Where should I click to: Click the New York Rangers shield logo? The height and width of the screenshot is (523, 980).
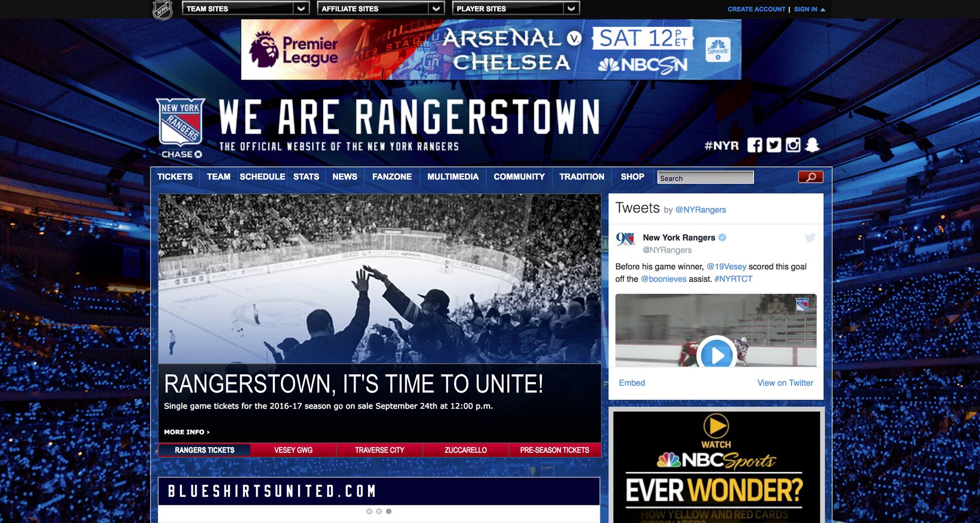(x=180, y=122)
